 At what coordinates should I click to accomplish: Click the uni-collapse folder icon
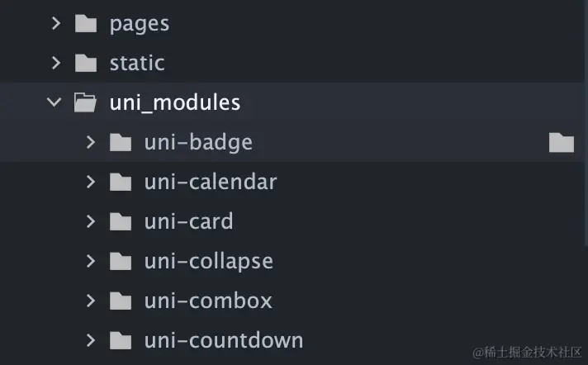(x=121, y=261)
